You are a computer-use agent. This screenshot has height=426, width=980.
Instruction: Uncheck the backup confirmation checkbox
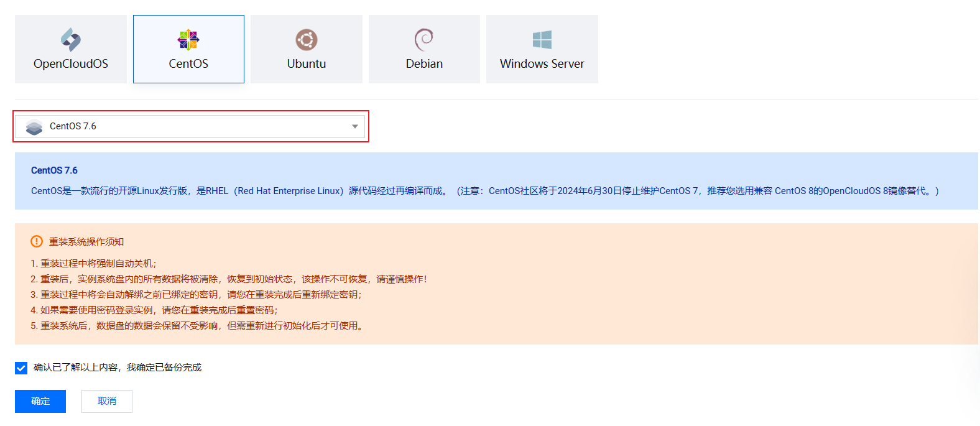[21, 368]
